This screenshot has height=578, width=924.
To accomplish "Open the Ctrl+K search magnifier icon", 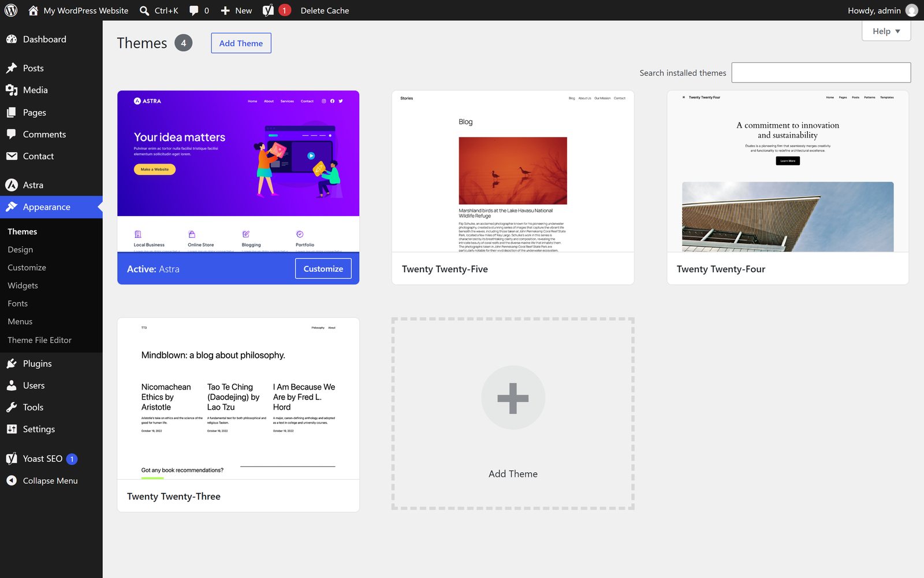I will 144,10.
